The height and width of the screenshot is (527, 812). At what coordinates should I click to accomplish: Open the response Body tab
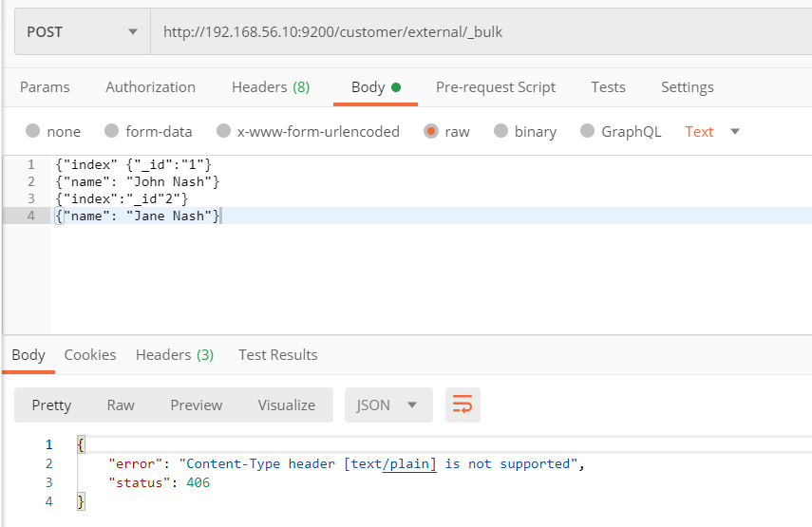pyautogui.click(x=28, y=354)
